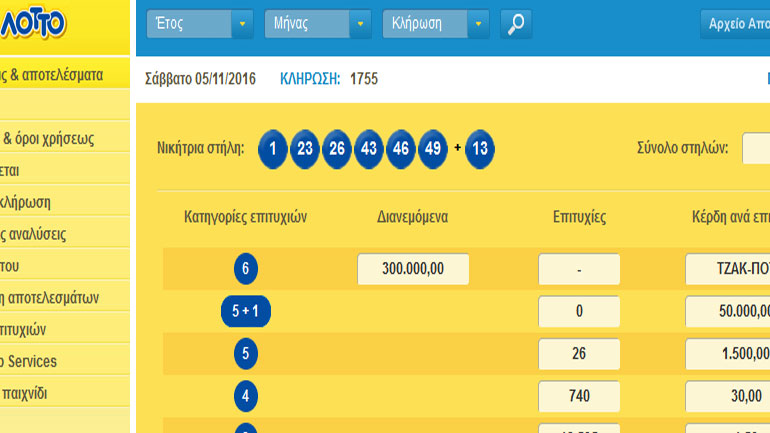
Task: Open the 'πιτυχιών' sidebar menu item
Action: 65,329
